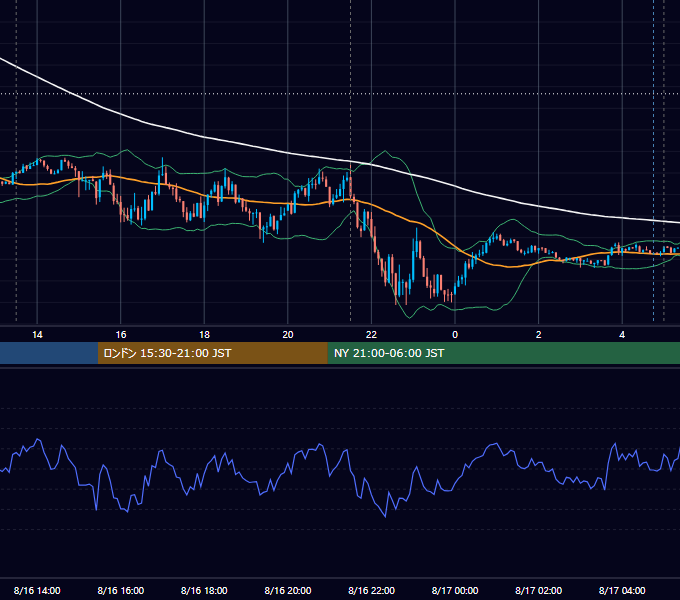This screenshot has width=680, height=600.
Task: Click the 20 hour axis label
Action: tap(288, 335)
